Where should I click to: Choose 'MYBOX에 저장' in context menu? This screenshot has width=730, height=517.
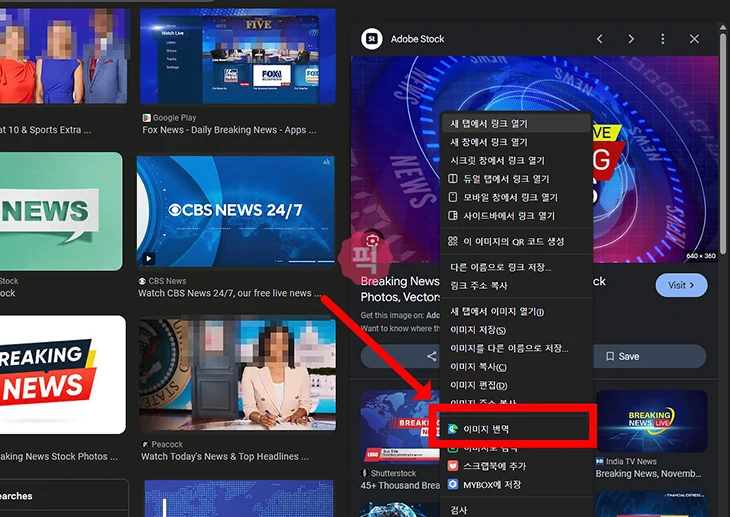click(516, 484)
